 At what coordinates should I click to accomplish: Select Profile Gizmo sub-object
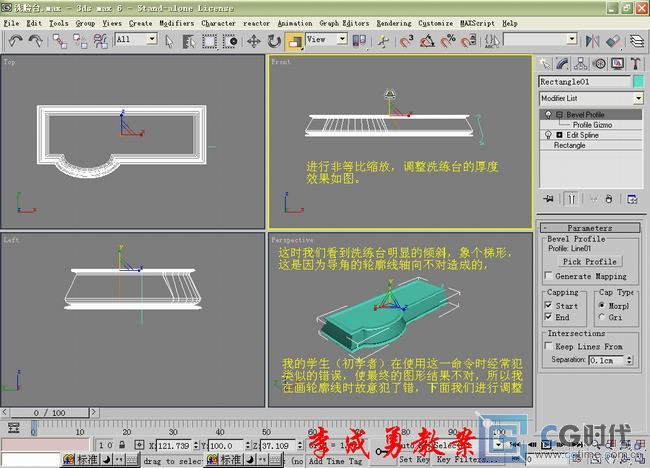[x=592, y=124]
